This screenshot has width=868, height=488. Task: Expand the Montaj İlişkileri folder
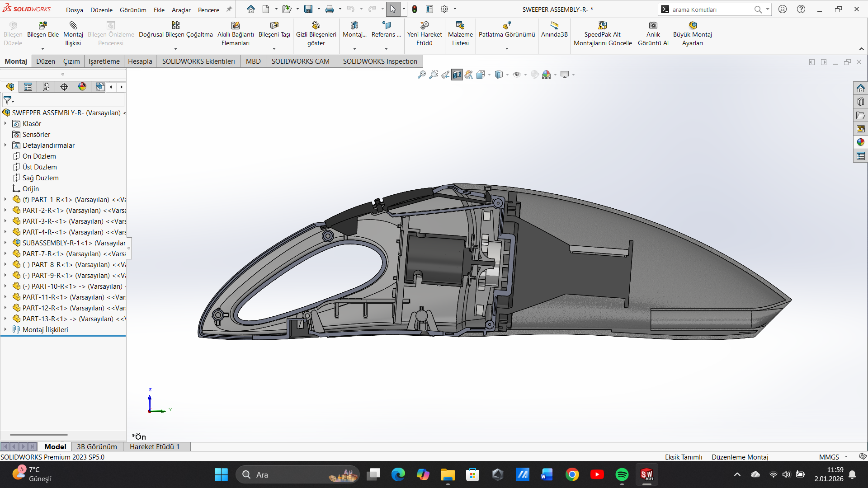click(5, 329)
